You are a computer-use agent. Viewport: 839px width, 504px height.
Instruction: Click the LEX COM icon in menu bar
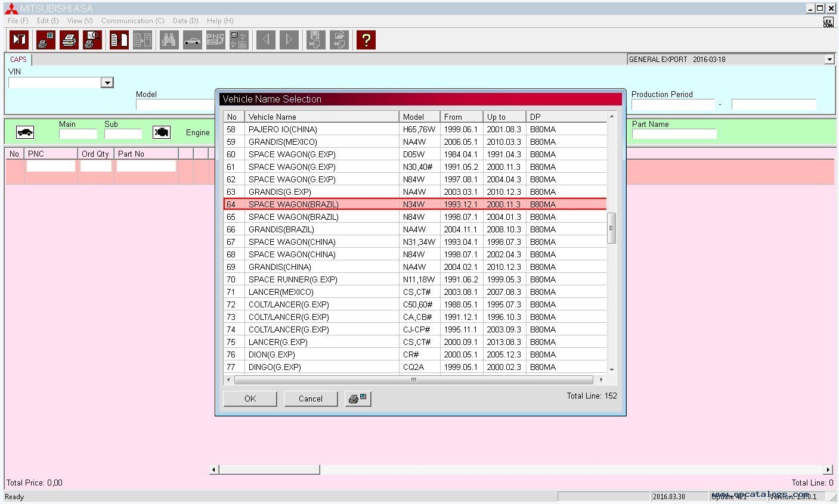[x=828, y=22]
